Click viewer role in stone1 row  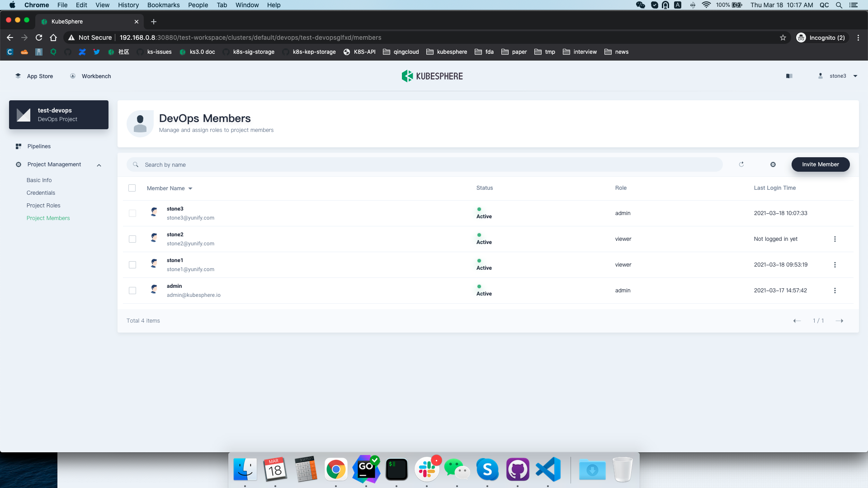point(623,265)
